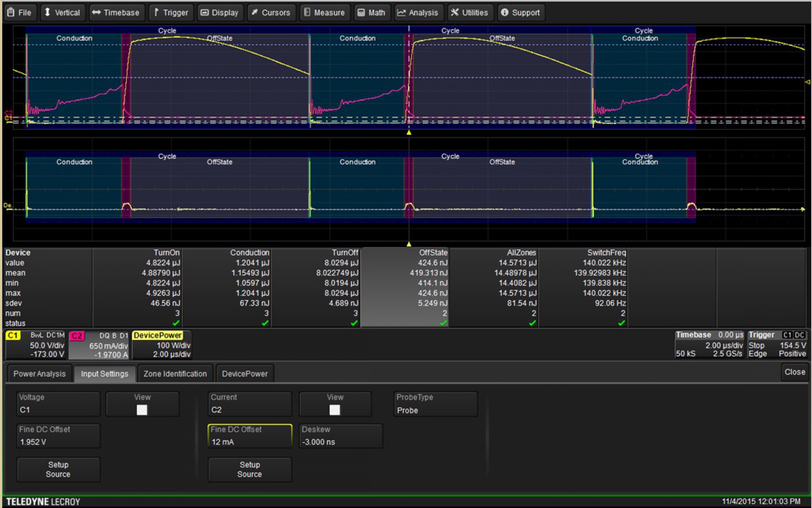The height and width of the screenshot is (508, 812).
Task: Switch to the Zone Identification tab
Action: click(175, 374)
